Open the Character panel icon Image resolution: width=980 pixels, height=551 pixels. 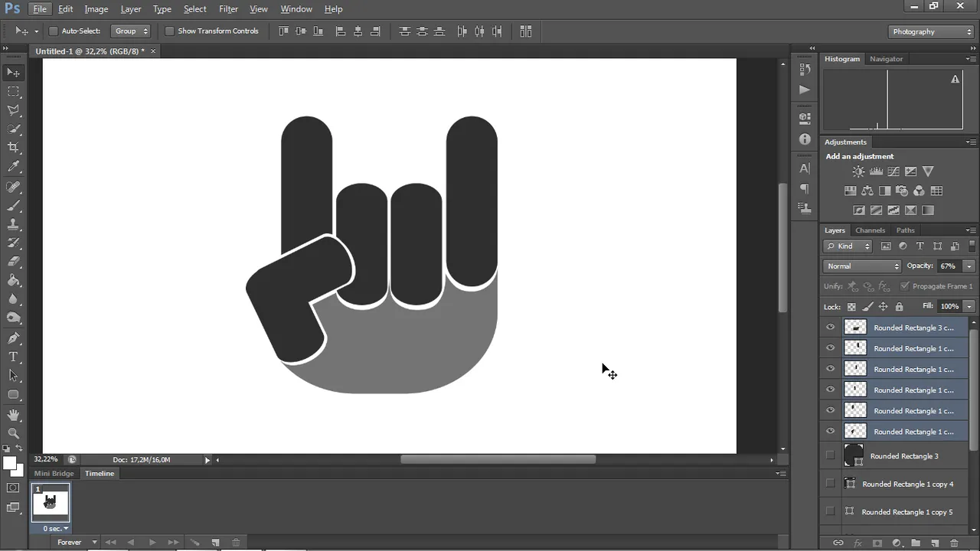(x=804, y=168)
